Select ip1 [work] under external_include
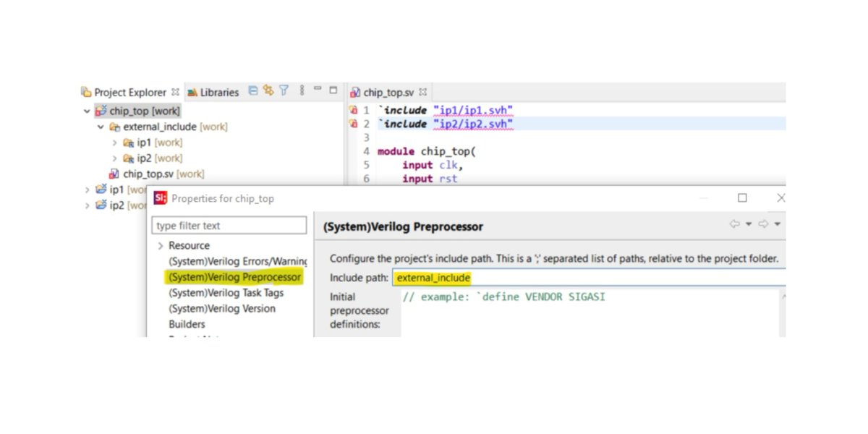The height and width of the screenshot is (434, 868). point(159,142)
